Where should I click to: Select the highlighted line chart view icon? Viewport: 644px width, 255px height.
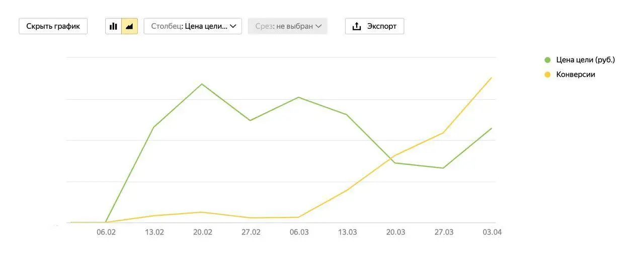click(129, 26)
